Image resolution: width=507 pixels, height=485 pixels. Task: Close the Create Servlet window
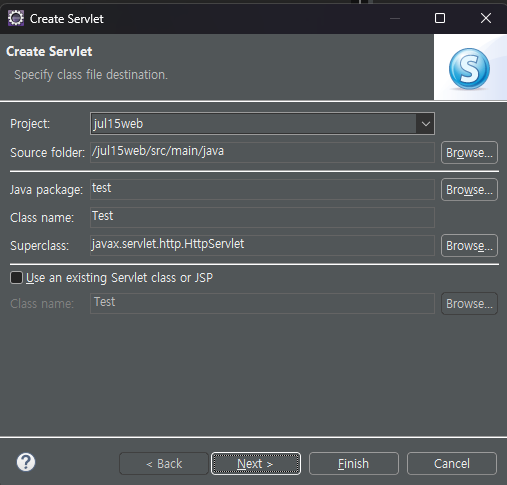point(486,18)
